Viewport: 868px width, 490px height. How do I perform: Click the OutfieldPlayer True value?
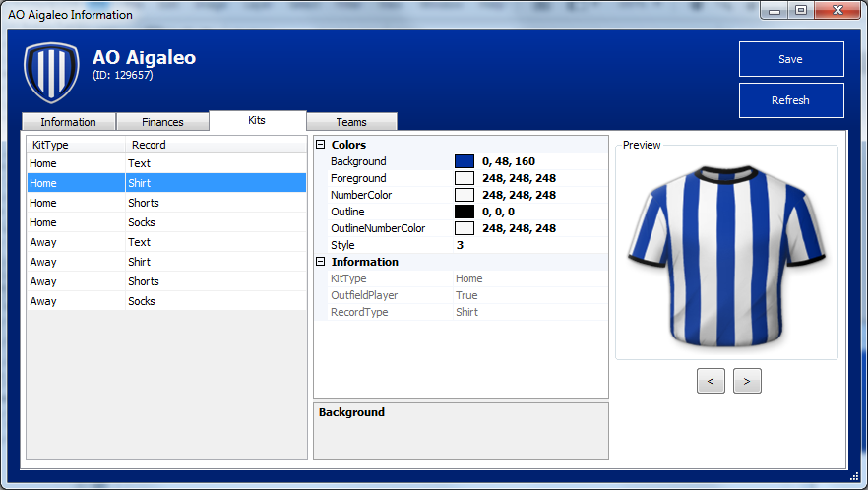point(466,295)
